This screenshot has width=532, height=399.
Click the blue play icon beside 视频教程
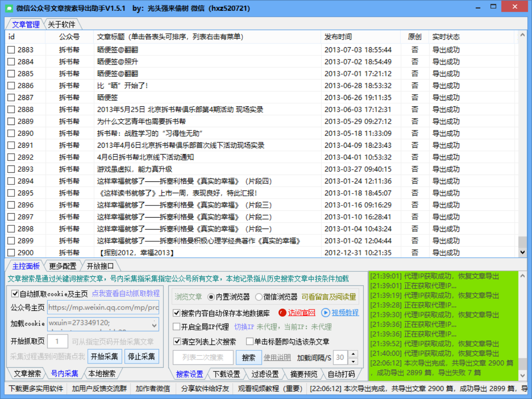pos(325,313)
